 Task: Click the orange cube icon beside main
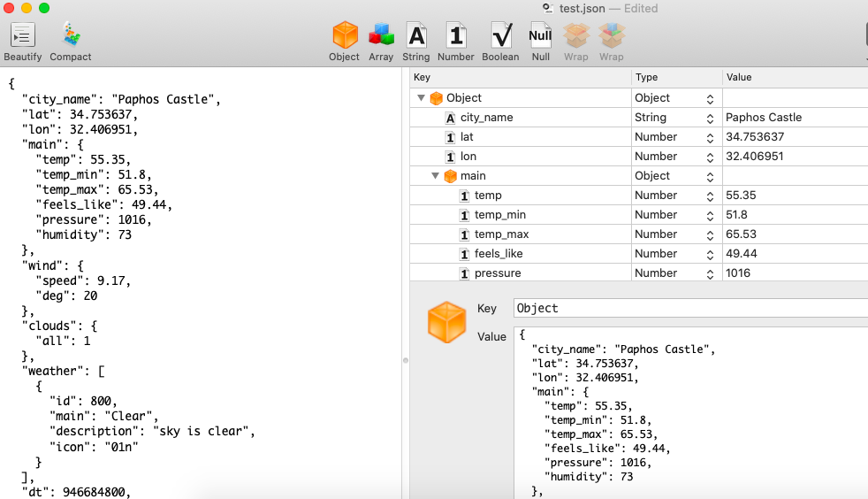pyautogui.click(x=451, y=176)
